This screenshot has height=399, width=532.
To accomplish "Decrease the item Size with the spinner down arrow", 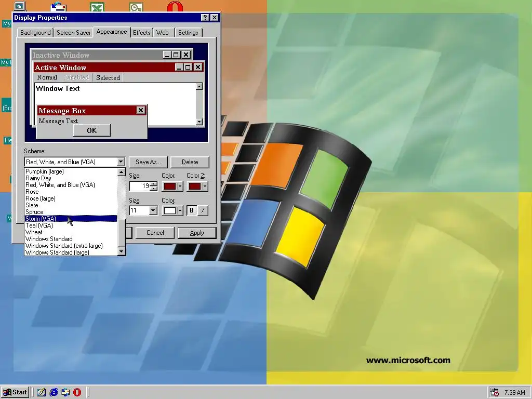I will tap(154, 188).
